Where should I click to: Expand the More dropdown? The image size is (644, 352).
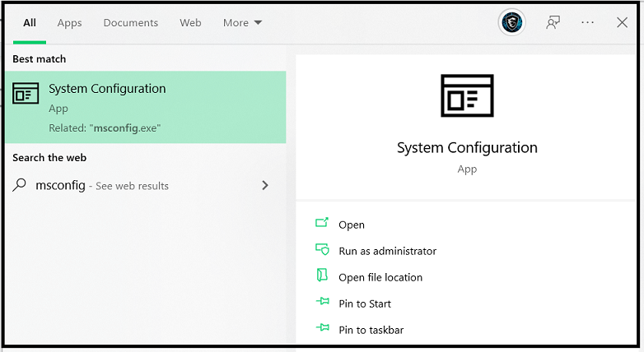242,23
